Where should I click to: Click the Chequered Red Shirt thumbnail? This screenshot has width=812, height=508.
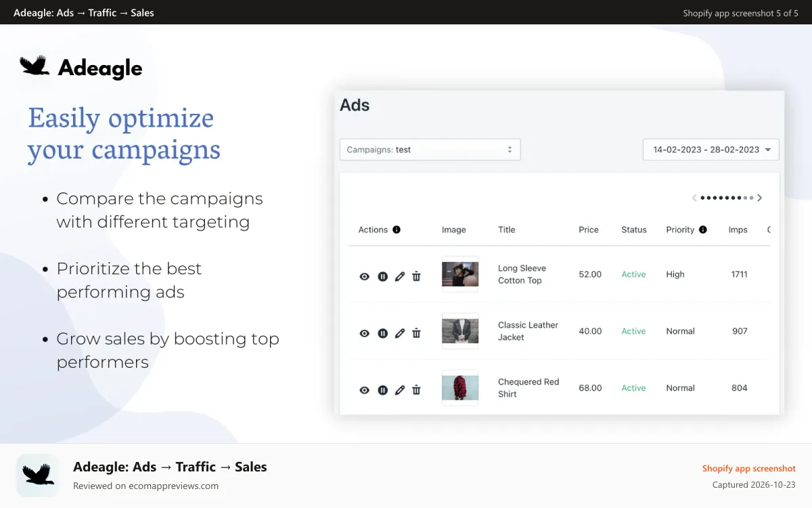click(x=460, y=387)
